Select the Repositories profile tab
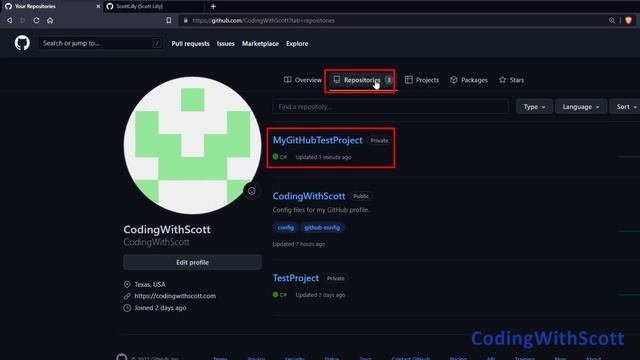This screenshot has height=360, width=640. 362,80
